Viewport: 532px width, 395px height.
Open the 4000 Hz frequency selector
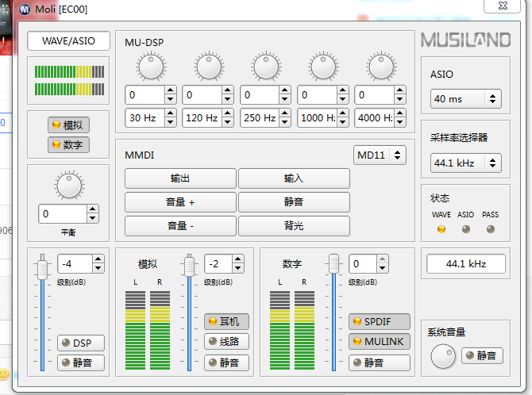[380, 117]
